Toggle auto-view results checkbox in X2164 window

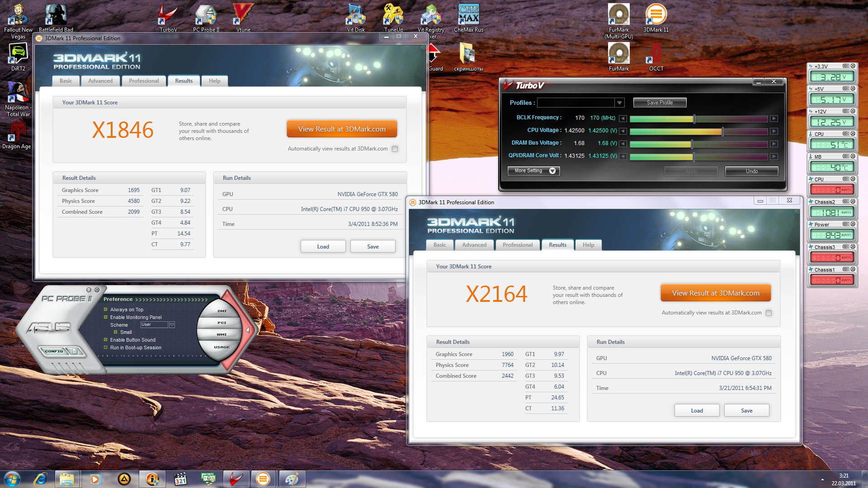769,313
